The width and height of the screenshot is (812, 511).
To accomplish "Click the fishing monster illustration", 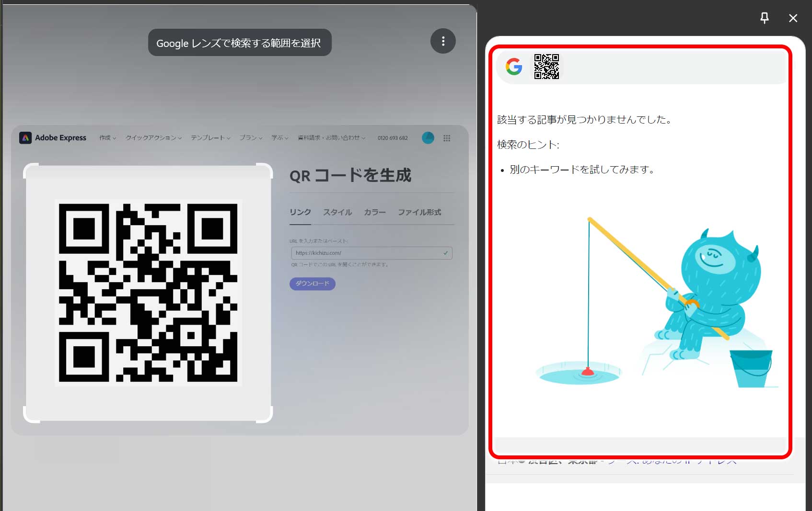I will point(657,303).
